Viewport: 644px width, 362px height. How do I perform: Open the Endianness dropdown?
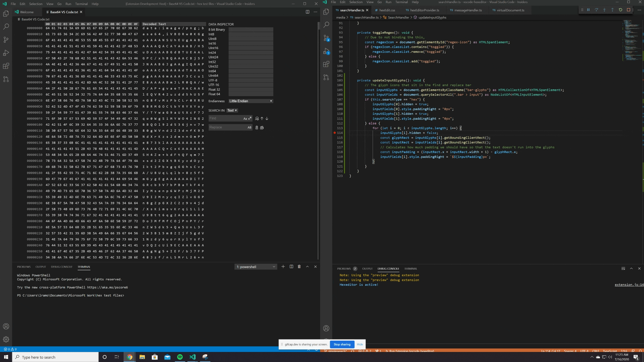251,101
